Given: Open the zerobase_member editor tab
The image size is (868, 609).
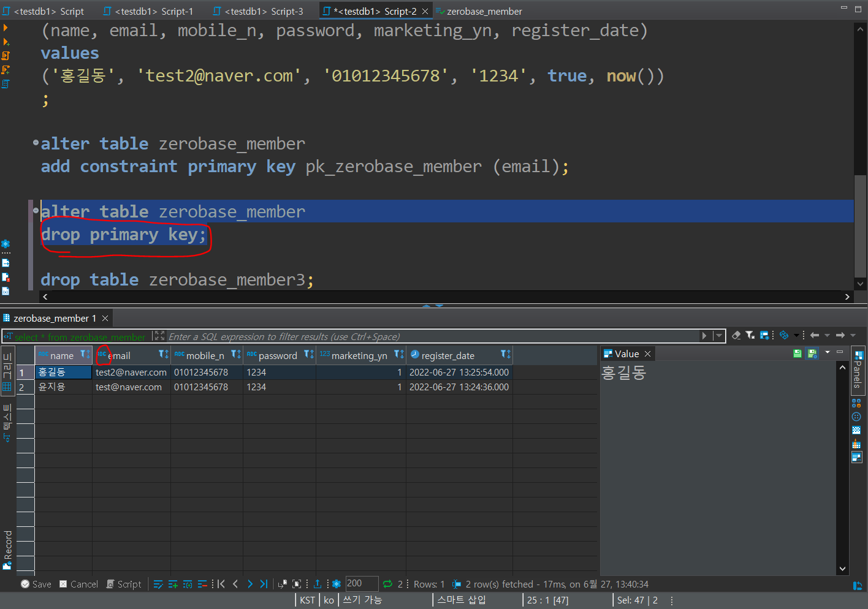Looking at the screenshot, I should [479, 11].
